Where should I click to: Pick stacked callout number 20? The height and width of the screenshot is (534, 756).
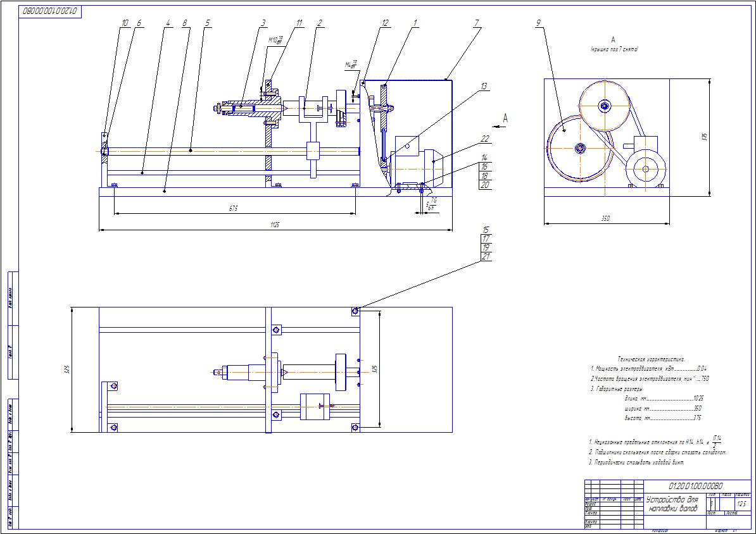pos(484,185)
